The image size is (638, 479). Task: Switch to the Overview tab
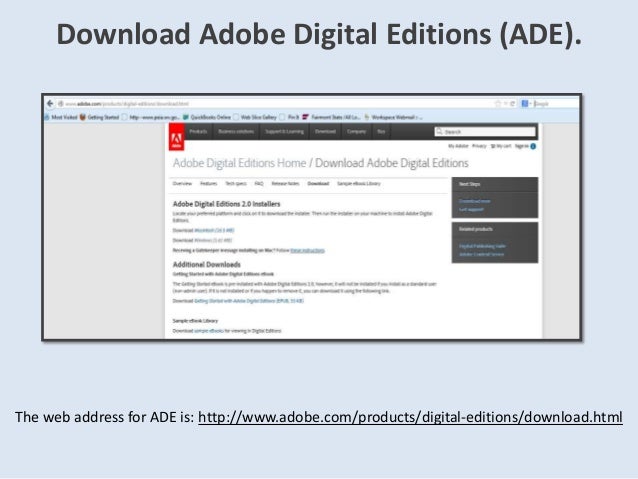(182, 184)
